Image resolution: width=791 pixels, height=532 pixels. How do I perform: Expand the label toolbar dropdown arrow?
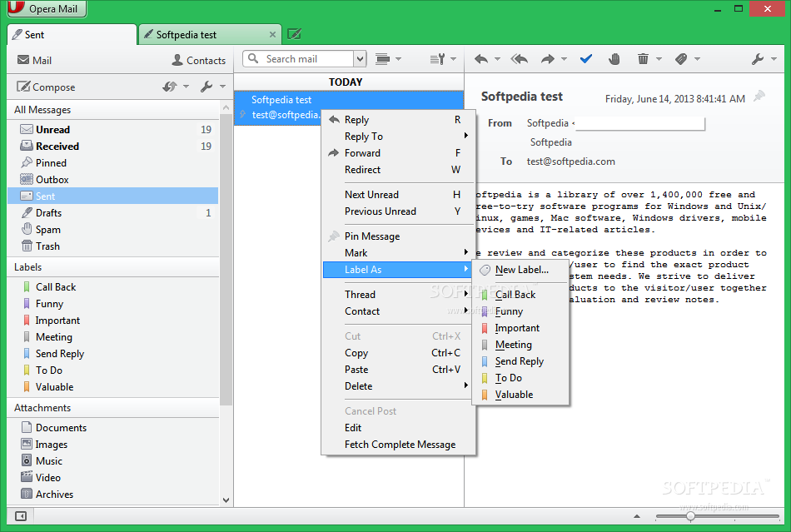(697, 59)
